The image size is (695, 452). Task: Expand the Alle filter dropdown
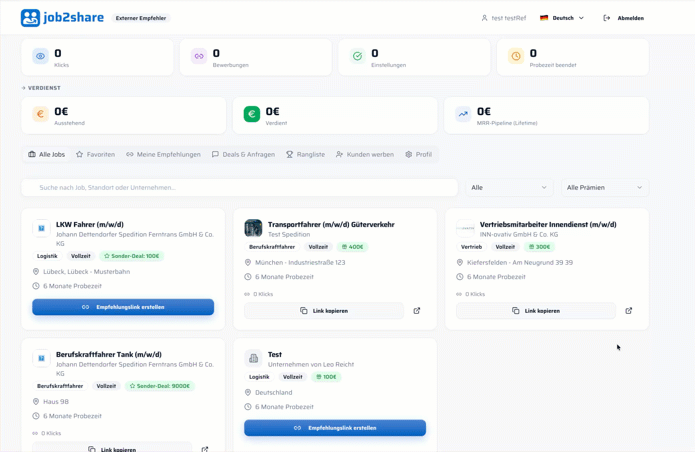[x=509, y=187]
